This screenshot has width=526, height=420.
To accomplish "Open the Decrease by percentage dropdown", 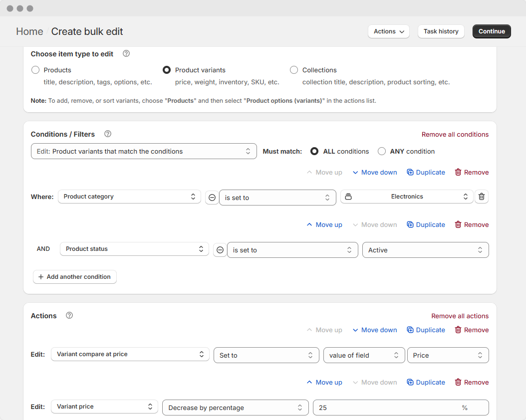I will pyautogui.click(x=235, y=408).
